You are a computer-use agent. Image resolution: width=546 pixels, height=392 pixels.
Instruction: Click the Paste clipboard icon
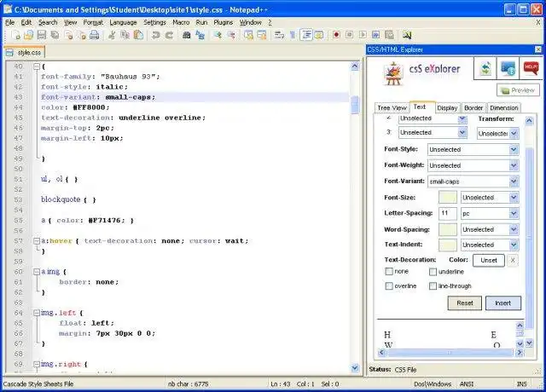[138, 35]
